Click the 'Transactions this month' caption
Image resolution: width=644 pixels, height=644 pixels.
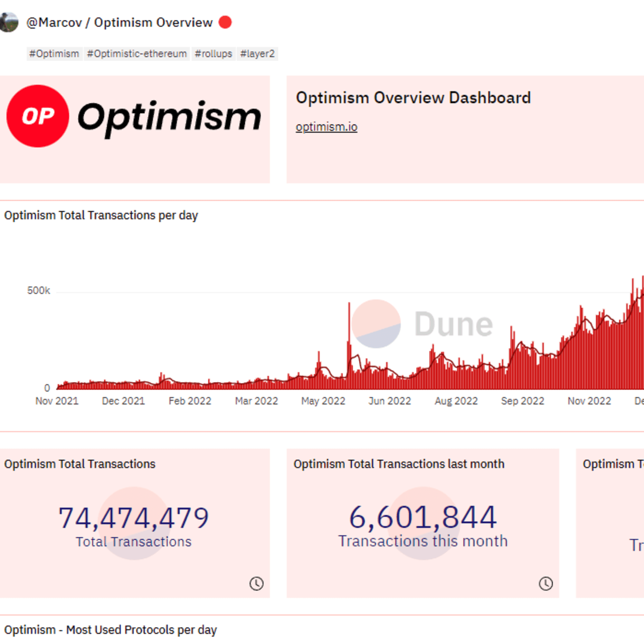pyautogui.click(x=423, y=541)
